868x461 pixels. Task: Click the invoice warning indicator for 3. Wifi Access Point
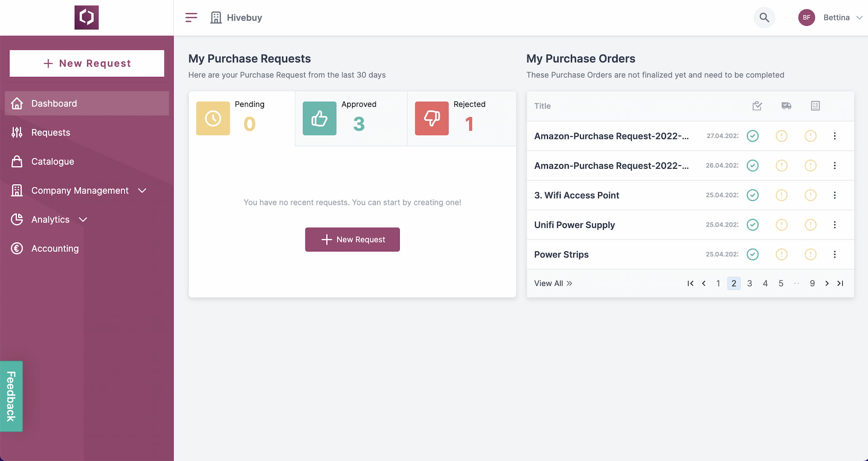[x=811, y=195]
